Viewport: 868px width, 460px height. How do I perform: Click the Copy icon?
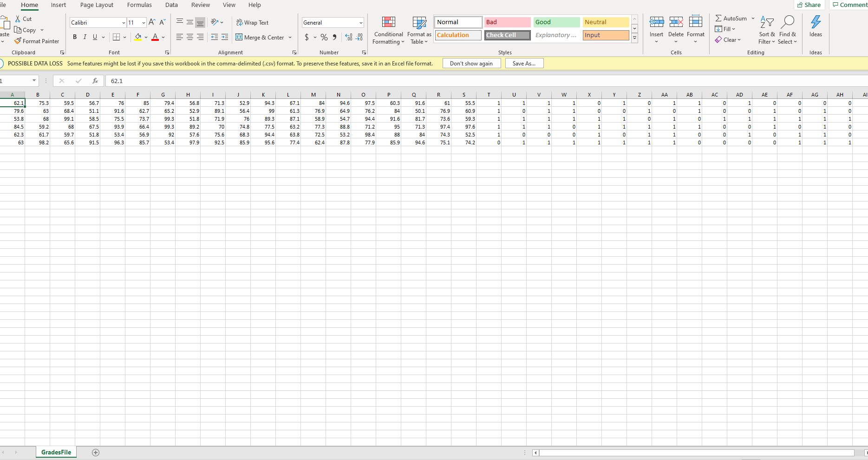point(18,30)
